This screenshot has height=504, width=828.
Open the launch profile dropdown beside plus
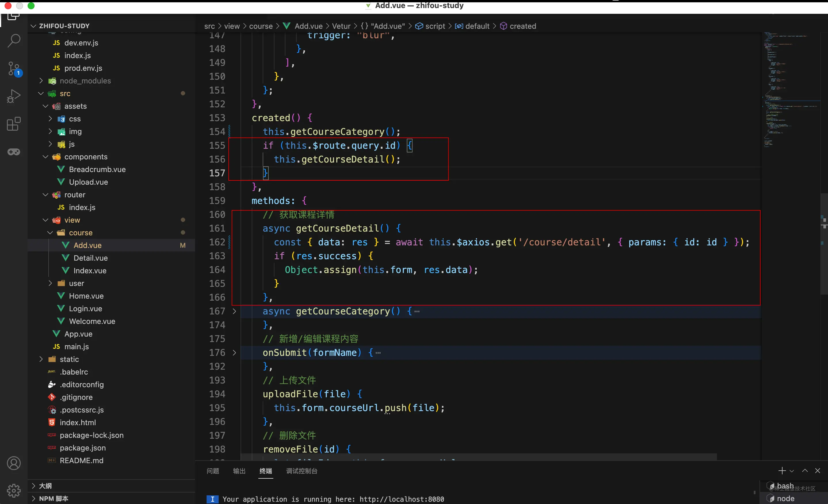pyautogui.click(x=792, y=471)
